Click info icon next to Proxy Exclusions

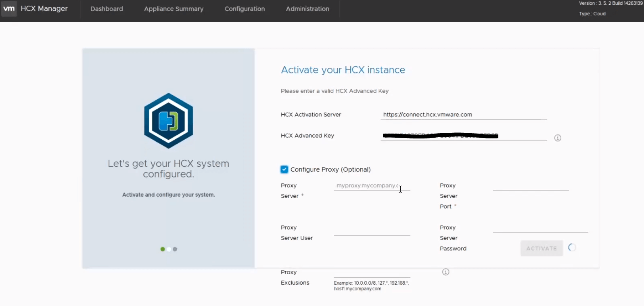(x=445, y=272)
